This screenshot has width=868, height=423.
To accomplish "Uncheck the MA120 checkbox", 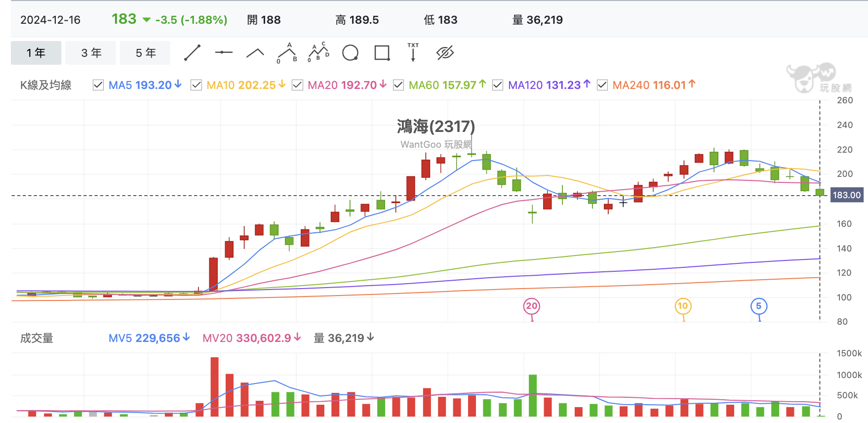I will coord(498,85).
